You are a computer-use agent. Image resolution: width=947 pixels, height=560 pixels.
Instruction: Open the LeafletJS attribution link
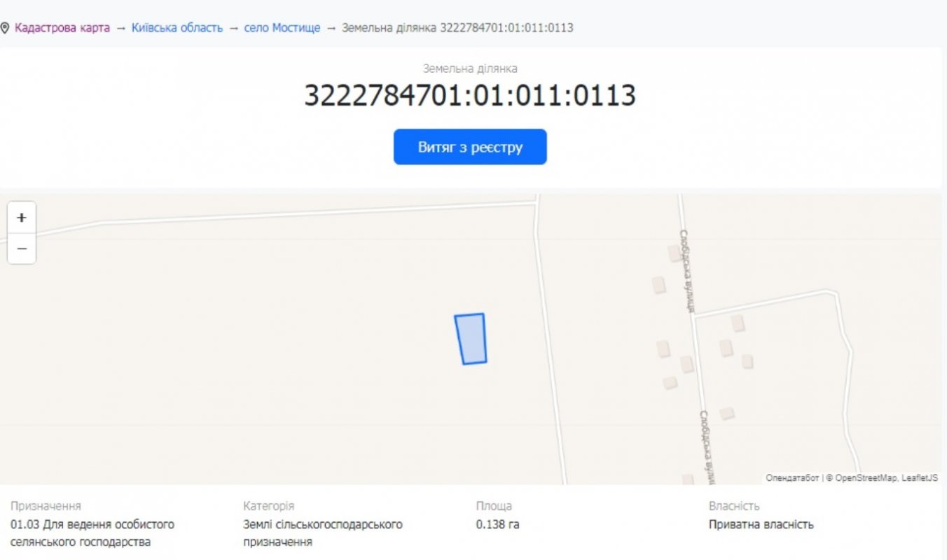click(921, 478)
